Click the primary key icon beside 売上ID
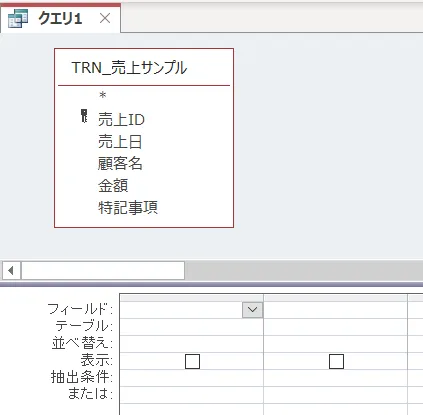This screenshot has height=415, width=423. [x=84, y=116]
